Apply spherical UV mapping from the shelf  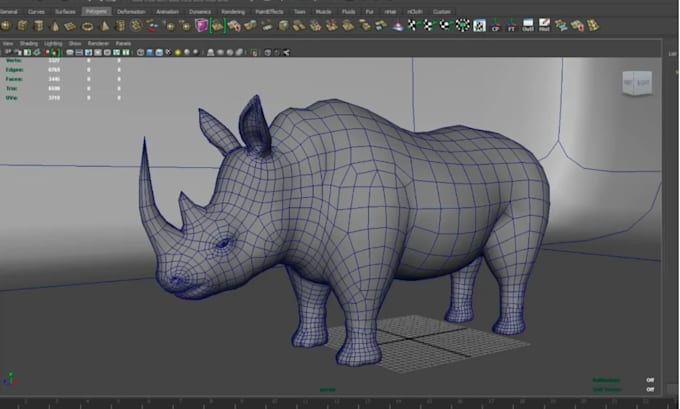pyautogui.click(x=445, y=26)
